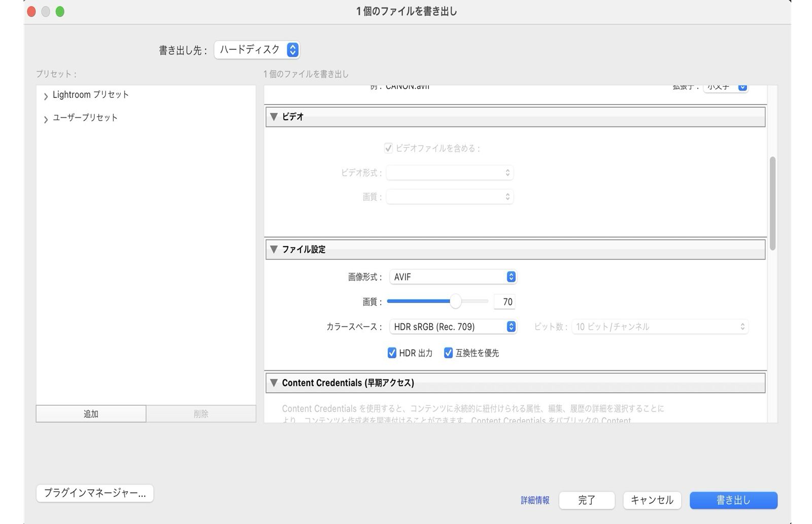The height and width of the screenshot is (524, 812).
Task: Expand the Lightroom プリセット group
Action: 45,94
